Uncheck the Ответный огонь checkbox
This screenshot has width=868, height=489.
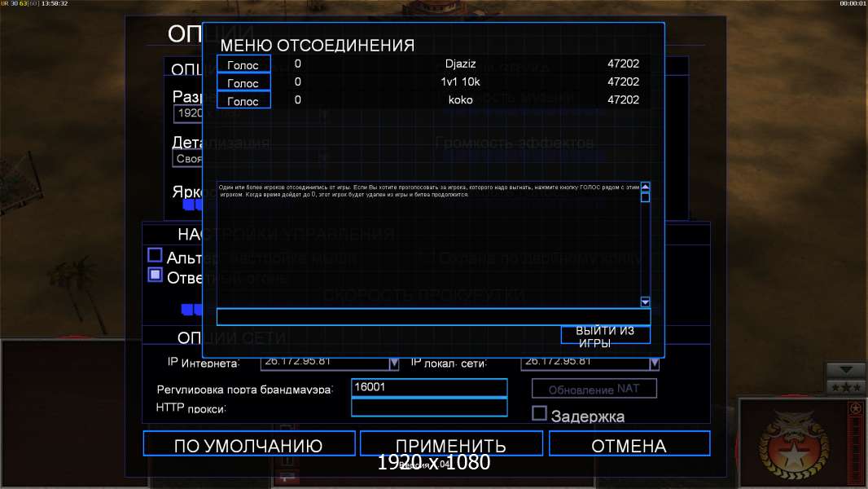[x=155, y=275]
